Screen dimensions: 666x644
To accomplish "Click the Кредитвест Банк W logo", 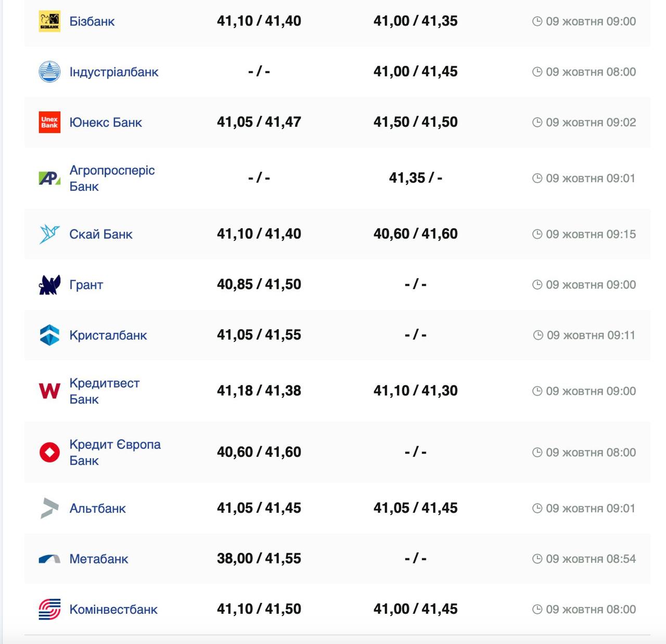I will click(49, 391).
